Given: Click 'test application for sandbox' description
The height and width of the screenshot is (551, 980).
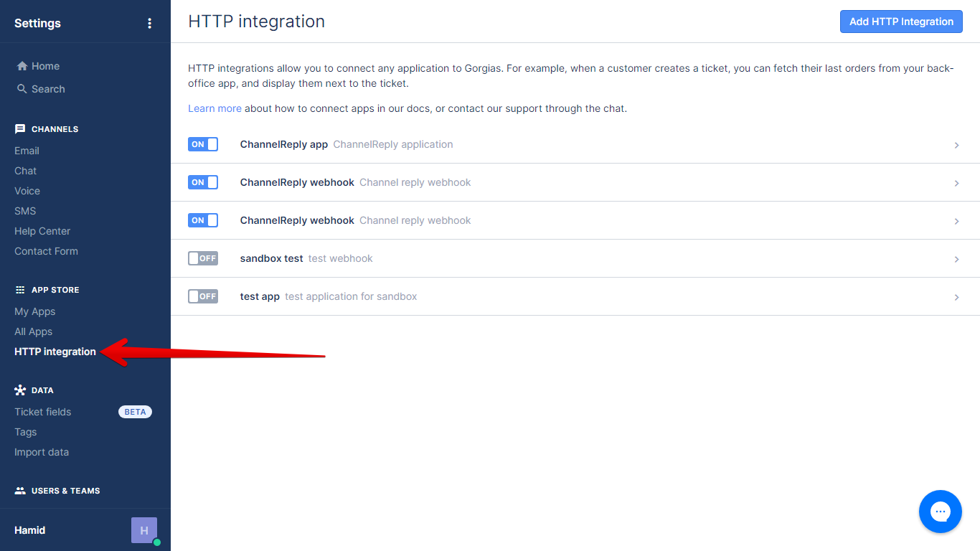Looking at the screenshot, I should 351,296.
